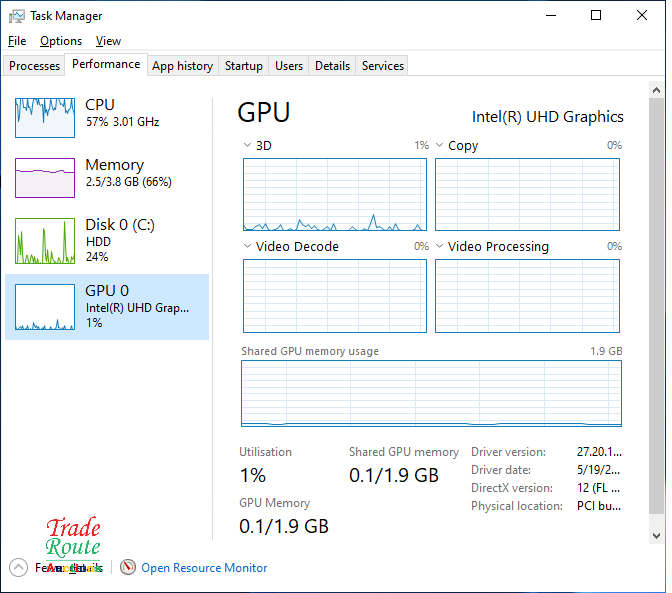The image size is (672, 593).
Task: Open the View menu
Action: click(x=108, y=41)
